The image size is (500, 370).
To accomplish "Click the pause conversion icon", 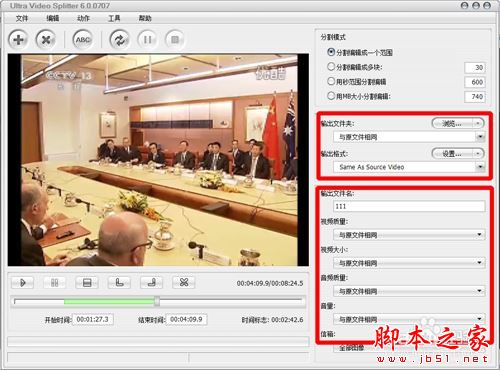I will click(147, 40).
